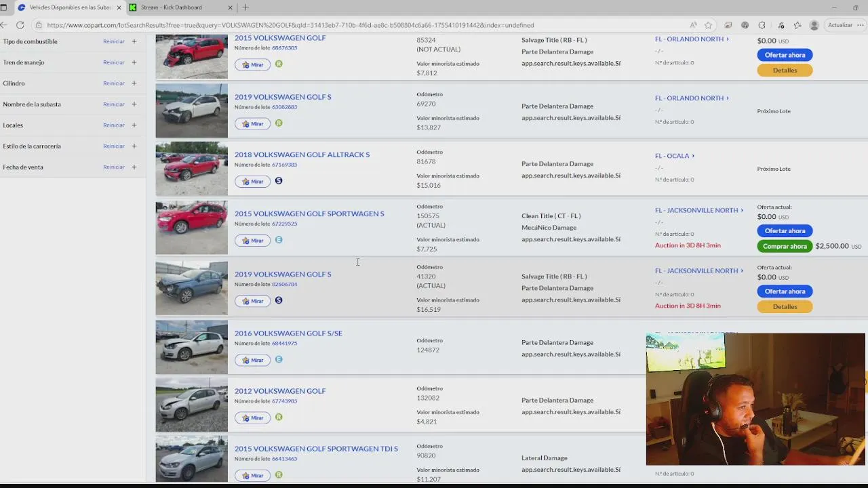Click Comprar ahora for $2,500.00
Viewport: 868px width, 488px height.
point(785,246)
